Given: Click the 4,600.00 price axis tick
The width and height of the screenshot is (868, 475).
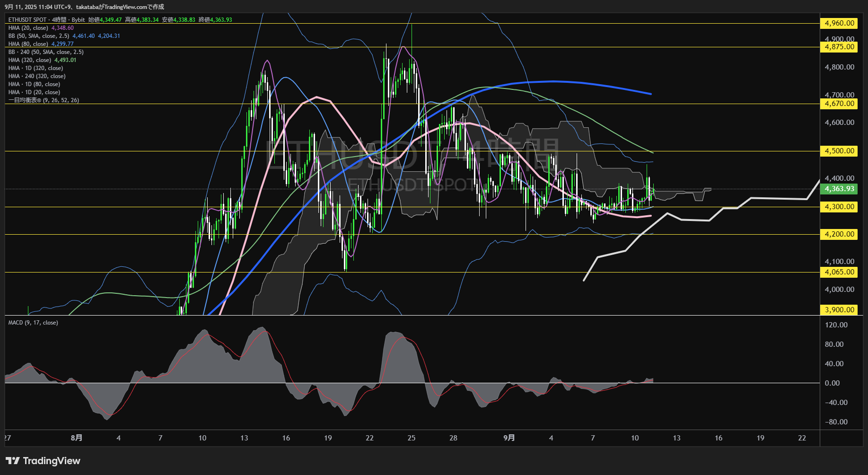Looking at the screenshot, I should point(840,123).
